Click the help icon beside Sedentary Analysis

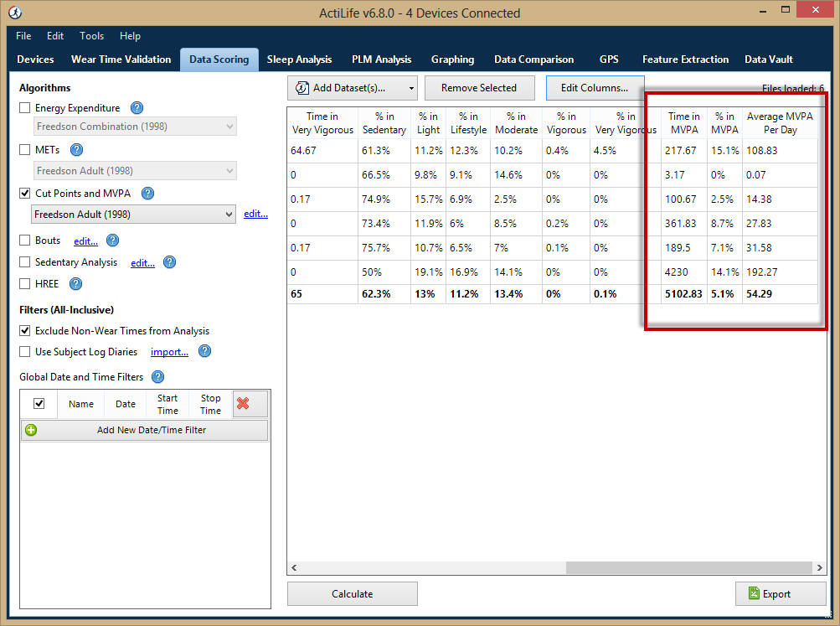coord(169,261)
